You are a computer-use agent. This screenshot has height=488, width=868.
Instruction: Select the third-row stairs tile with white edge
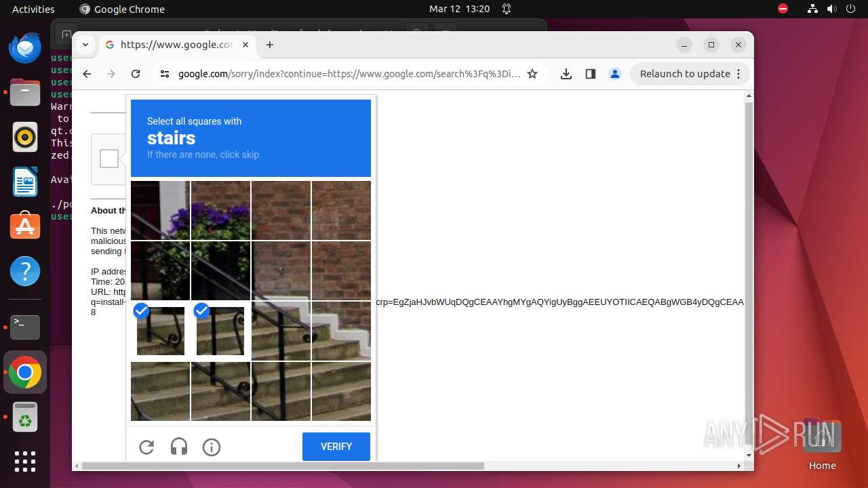coord(341,331)
